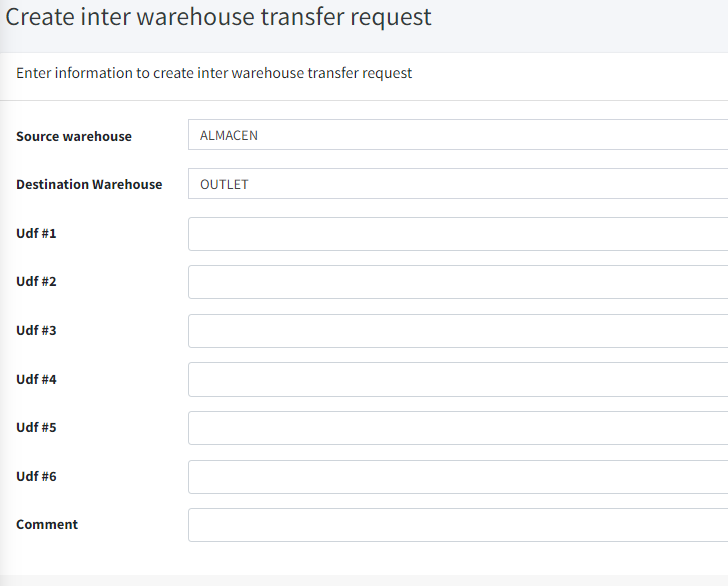Click the "Udf #5" field label
Viewport: 728px width, 586px height.
(x=36, y=427)
